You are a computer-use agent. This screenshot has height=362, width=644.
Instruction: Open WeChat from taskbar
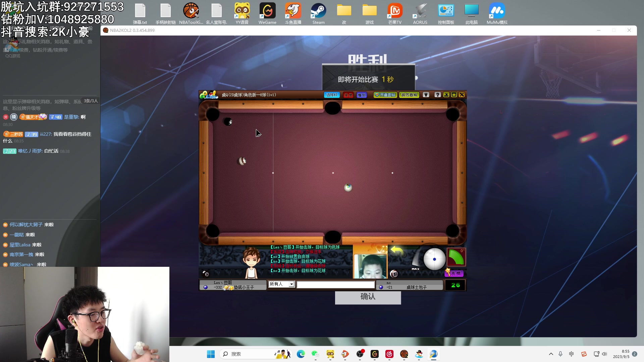point(315,354)
